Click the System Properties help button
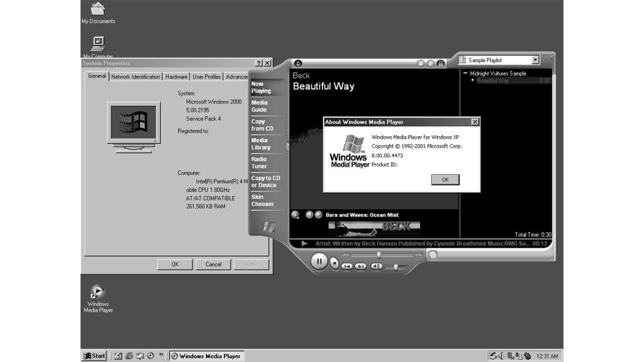 [x=259, y=63]
